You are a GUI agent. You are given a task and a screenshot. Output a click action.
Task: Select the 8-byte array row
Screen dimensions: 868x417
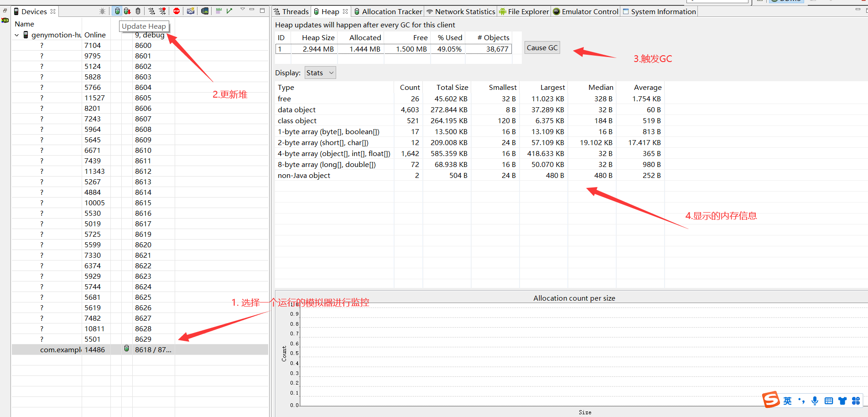[469, 165]
